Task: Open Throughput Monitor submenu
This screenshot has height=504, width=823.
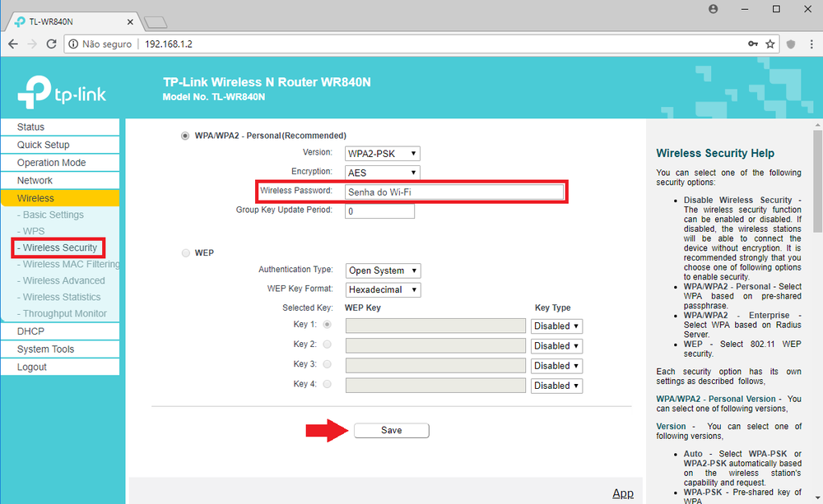Action: [62, 313]
